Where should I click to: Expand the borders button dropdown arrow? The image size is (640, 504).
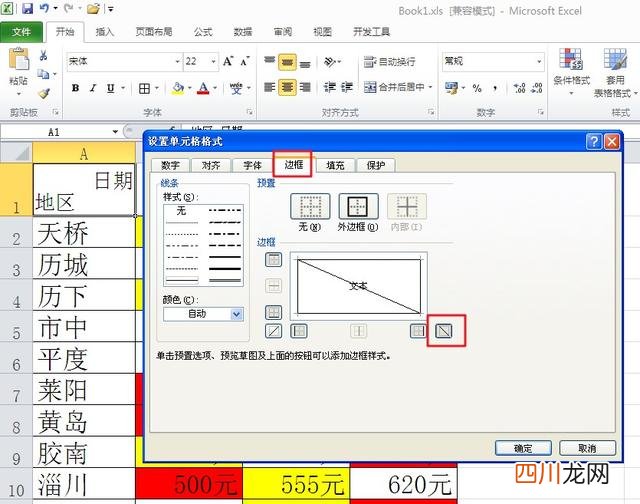(156, 88)
